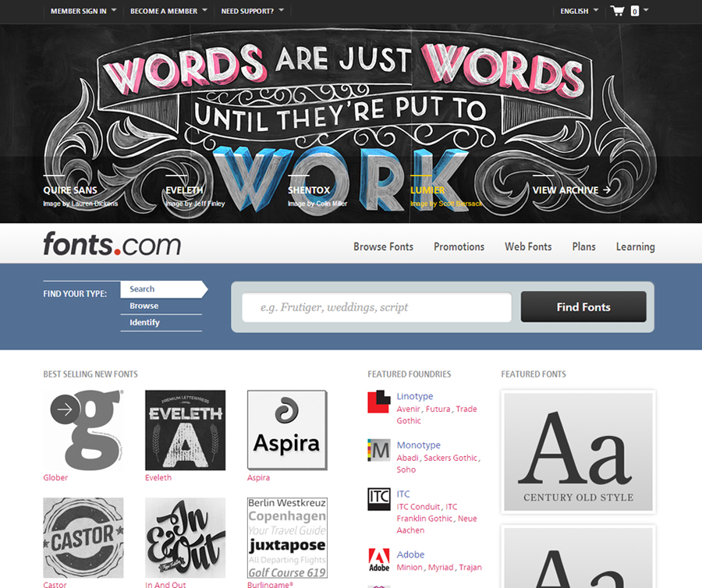Open the Promotions menu
This screenshot has width=702, height=588.
coord(459,246)
